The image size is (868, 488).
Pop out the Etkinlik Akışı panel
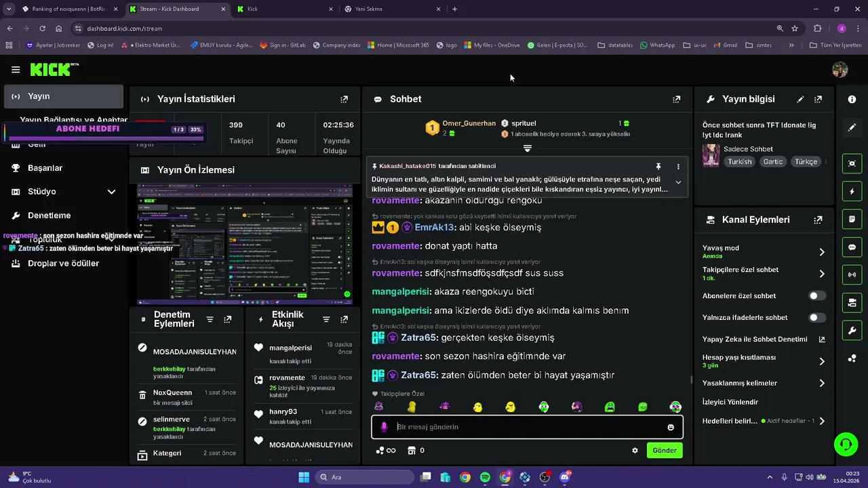point(344,319)
